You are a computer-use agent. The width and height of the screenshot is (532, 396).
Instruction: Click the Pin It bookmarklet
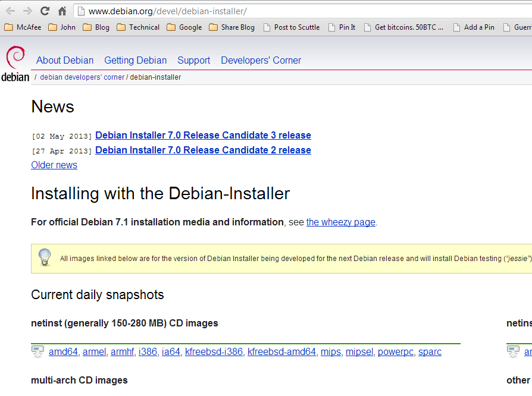click(342, 27)
